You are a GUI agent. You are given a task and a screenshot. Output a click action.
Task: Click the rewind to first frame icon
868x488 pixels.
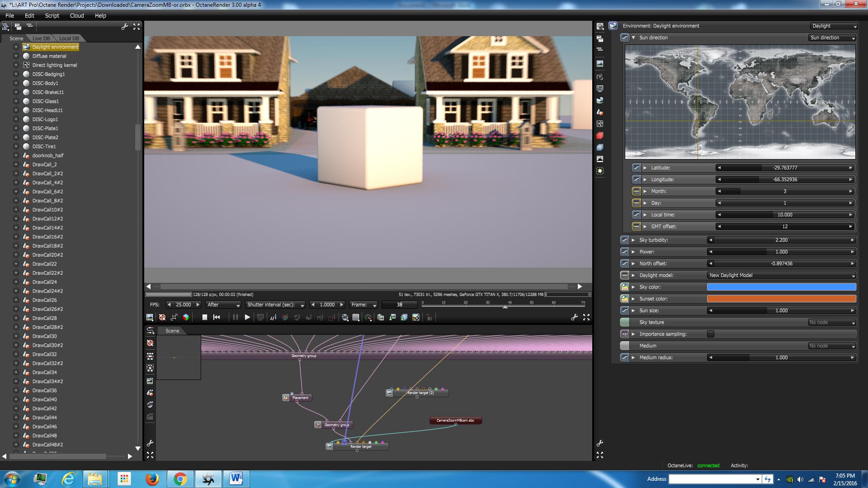(217, 318)
